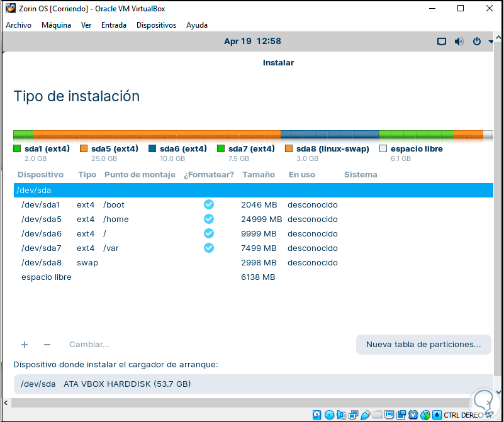Click the VirtualBox hard disk activity icon
Screen dimensions: 504x422
pyautogui.click(x=316, y=414)
